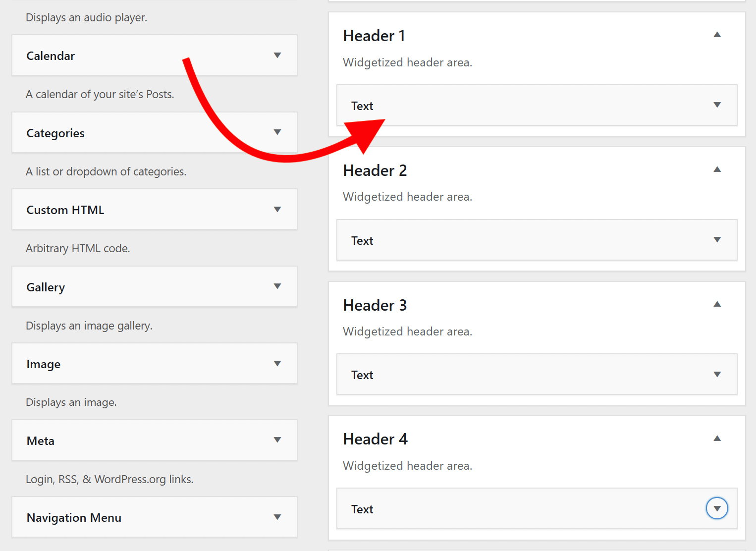Collapse the Header 1 area
This screenshot has height=551, width=756.
pos(717,35)
